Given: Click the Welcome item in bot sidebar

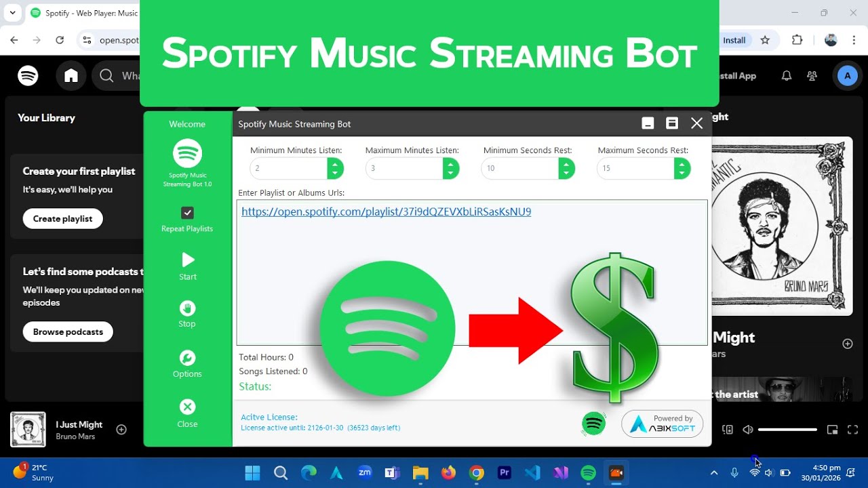Looking at the screenshot, I should click(x=187, y=124).
